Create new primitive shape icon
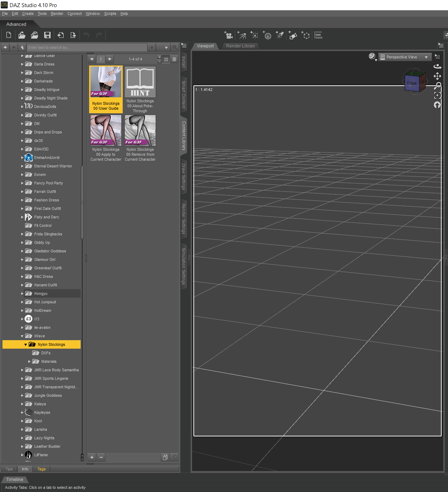This screenshot has width=448, height=492. tap(293, 35)
